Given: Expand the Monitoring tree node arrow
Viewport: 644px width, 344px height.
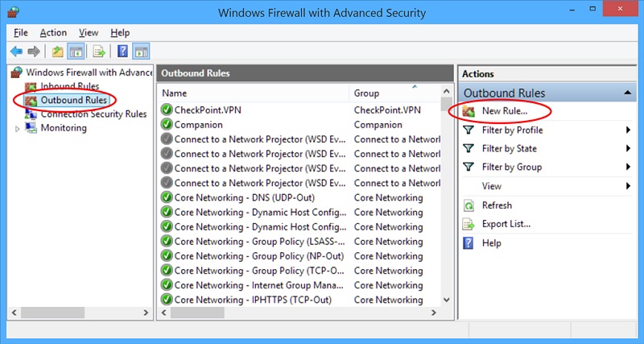Looking at the screenshot, I should point(17,129).
